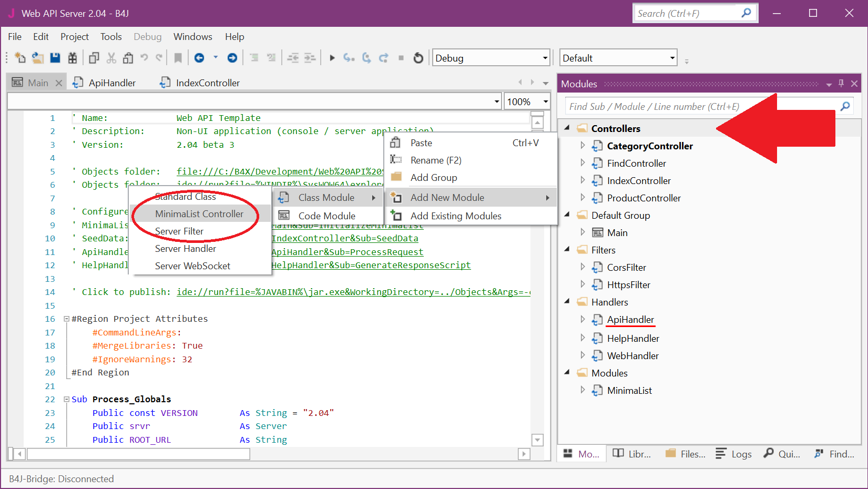Collapse the Controllers group in tree
Viewport: 868px width, 489px height.
tap(567, 128)
